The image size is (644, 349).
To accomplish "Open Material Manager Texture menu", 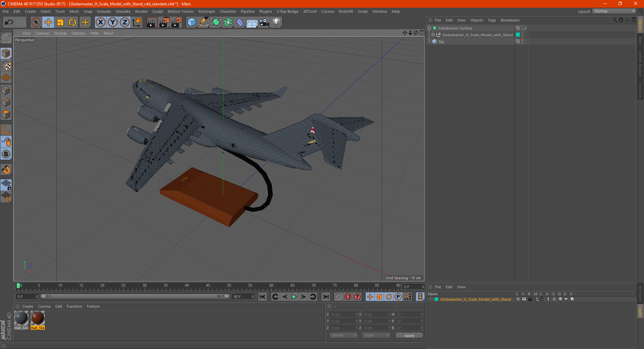I will click(x=93, y=306).
